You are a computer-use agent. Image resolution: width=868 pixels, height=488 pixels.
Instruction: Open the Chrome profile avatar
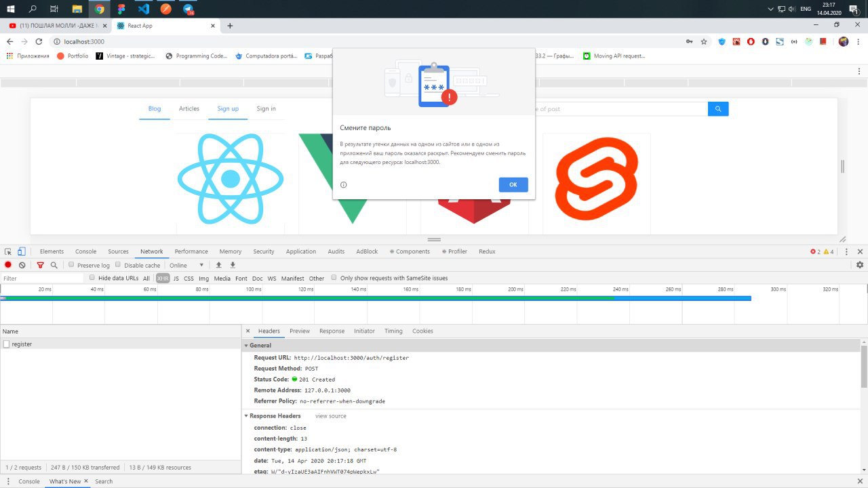click(843, 41)
